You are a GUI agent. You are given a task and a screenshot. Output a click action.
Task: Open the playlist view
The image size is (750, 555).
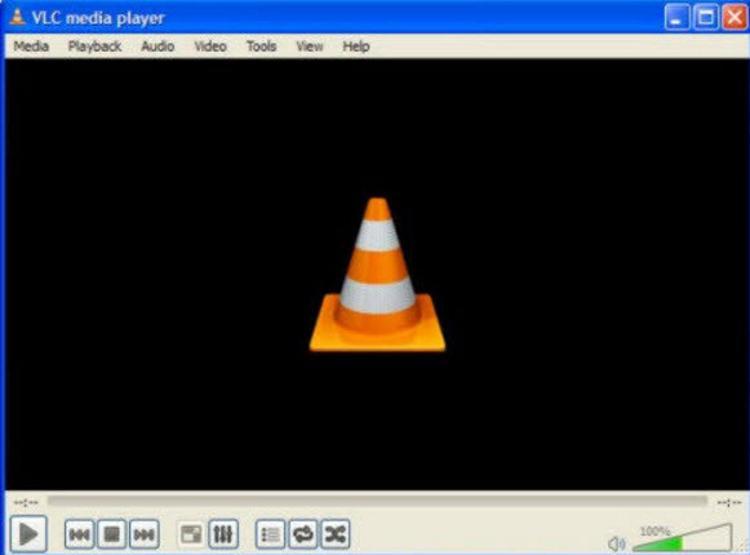(270, 535)
